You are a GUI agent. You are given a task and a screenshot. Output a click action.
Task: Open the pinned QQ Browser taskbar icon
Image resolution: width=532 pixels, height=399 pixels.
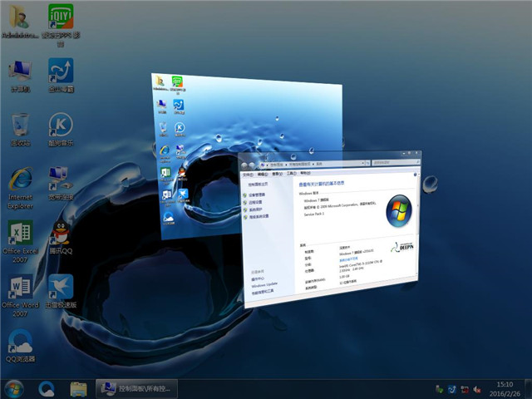(47, 388)
